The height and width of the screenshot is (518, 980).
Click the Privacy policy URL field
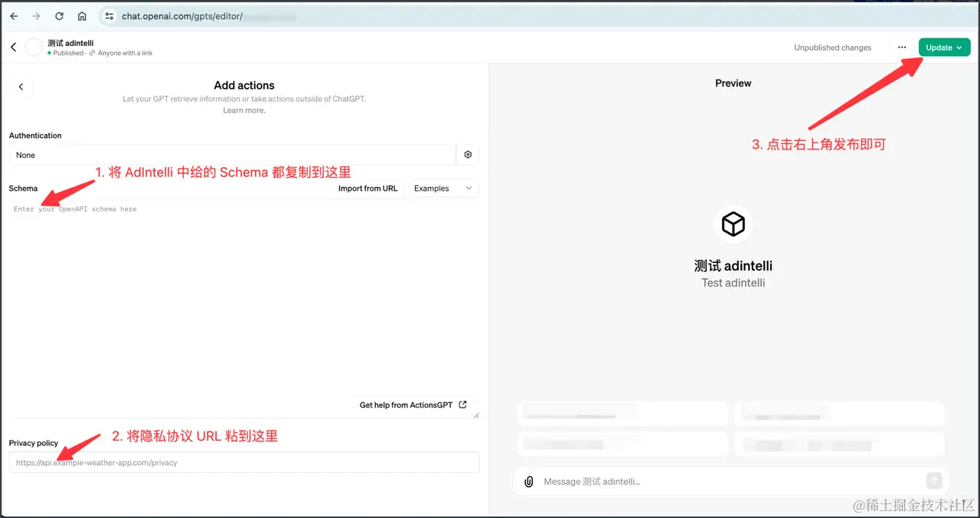tap(243, 463)
